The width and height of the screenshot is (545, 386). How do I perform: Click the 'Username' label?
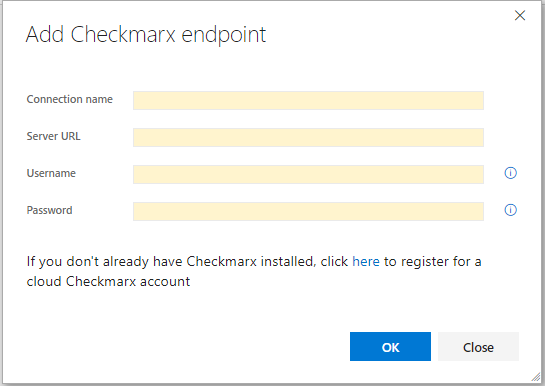pyautogui.click(x=51, y=173)
